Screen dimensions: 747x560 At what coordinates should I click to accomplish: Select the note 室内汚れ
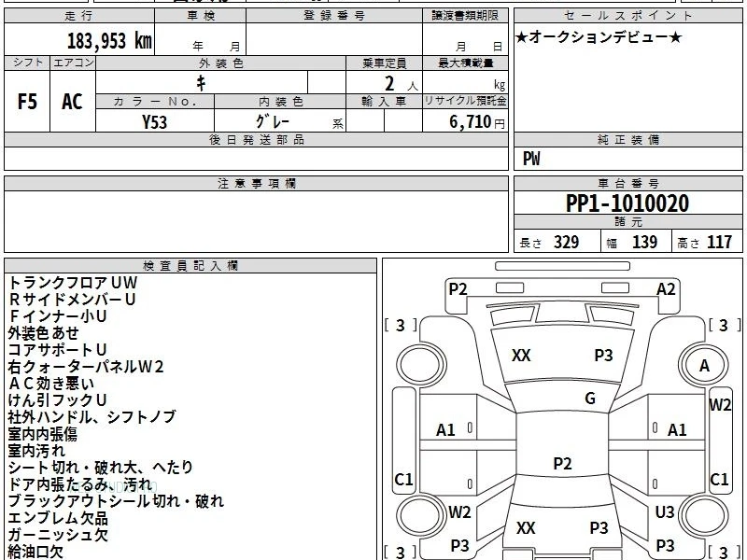coord(36,451)
